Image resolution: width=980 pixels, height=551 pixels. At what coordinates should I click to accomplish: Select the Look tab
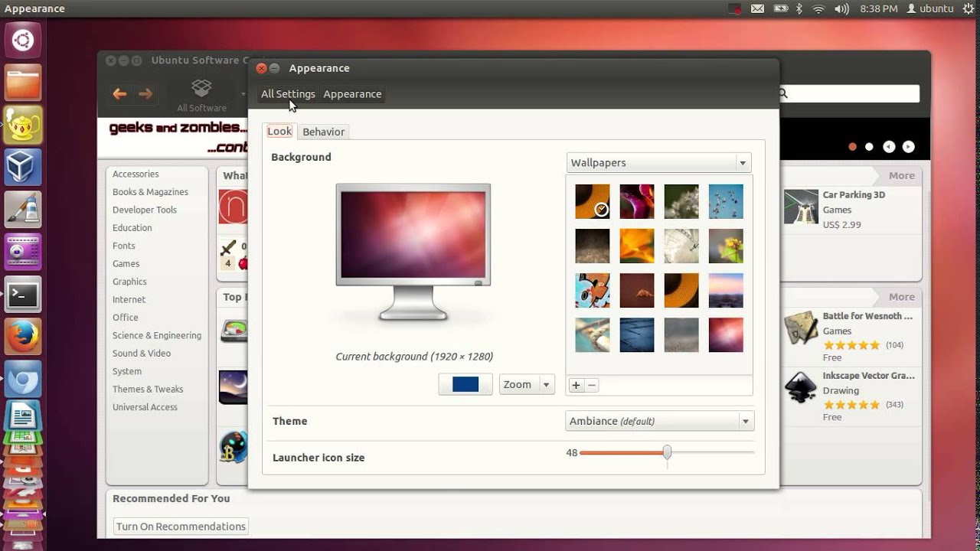pyautogui.click(x=279, y=131)
